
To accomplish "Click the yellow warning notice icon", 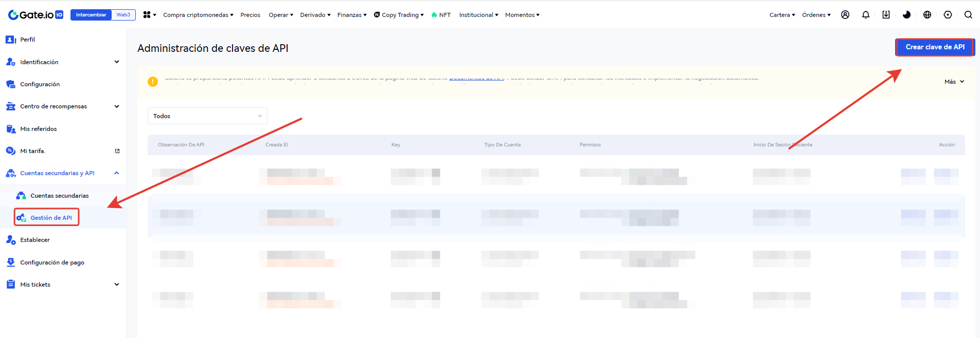I will point(153,82).
